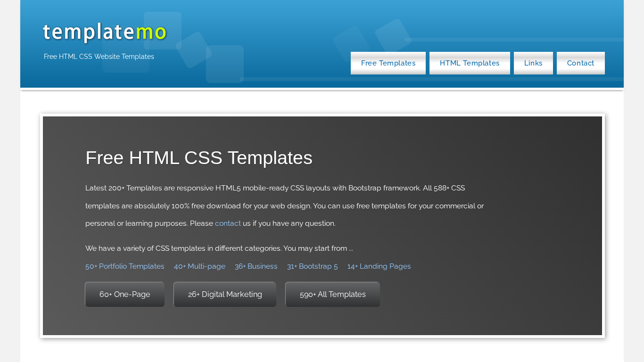The image size is (644, 362).
Task: Open the Free Templates menu item
Action: pyautogui.click(x=388, y=63)
